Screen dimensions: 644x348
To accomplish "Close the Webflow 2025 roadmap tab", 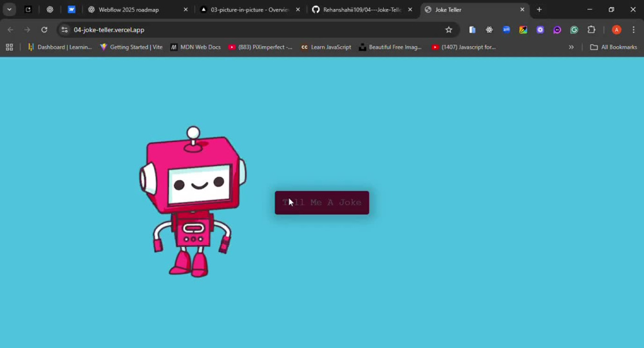I will [x=185, y=10].
